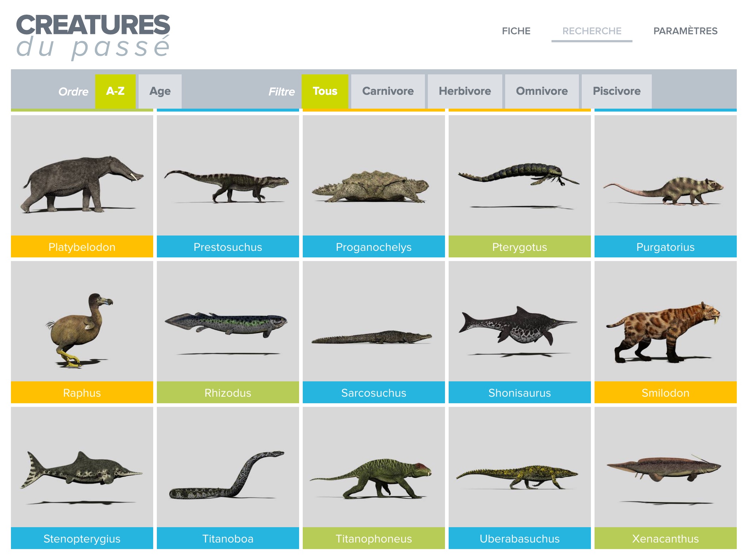Open the Shonisaurus ichthyosaur image
Screen dimensions: 747x560
coord(520,321)
